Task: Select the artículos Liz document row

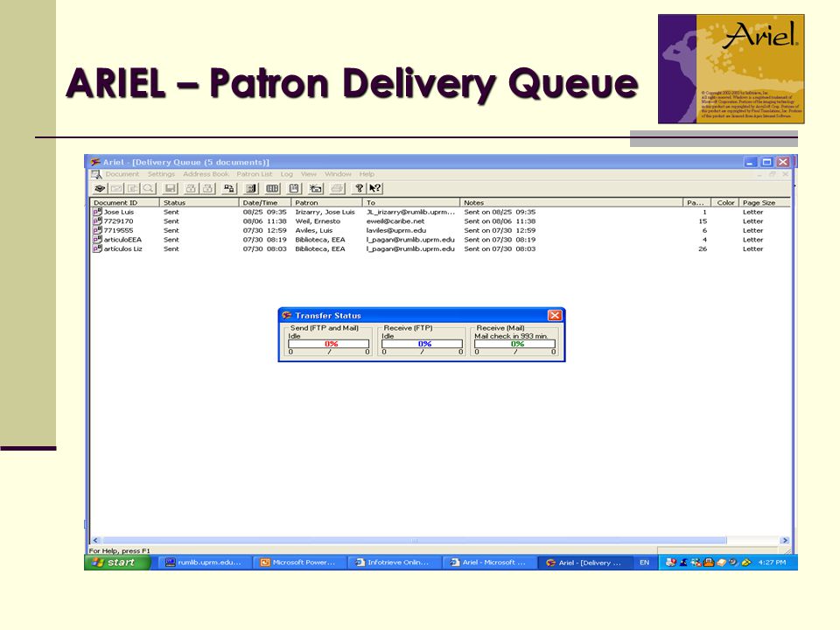Action: pos(439,248)
